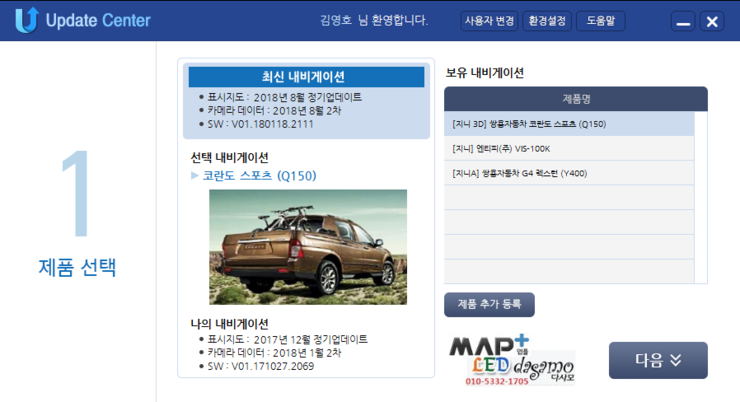This screenshot has height=402, width=740.
Task: Click the 제품 추가 등록 button
Action: click(x=489, y=304)
